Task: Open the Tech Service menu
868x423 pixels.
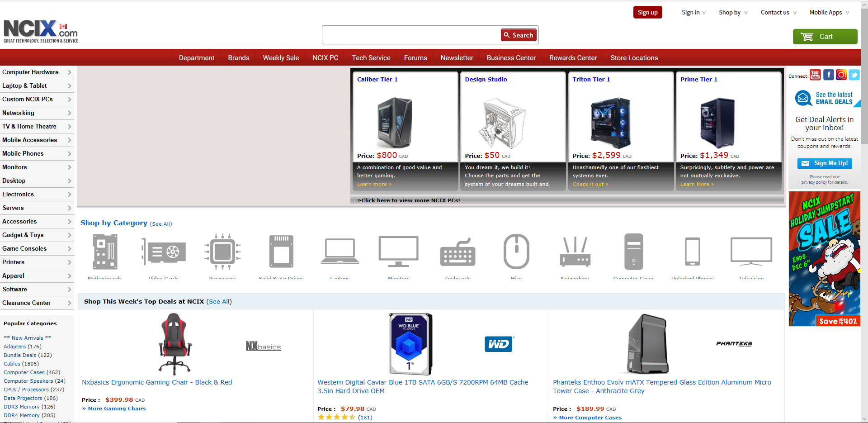Action: point(371,58)
